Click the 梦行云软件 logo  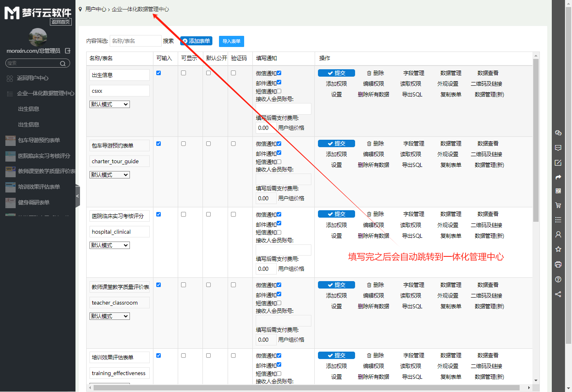tap(38, 13)
